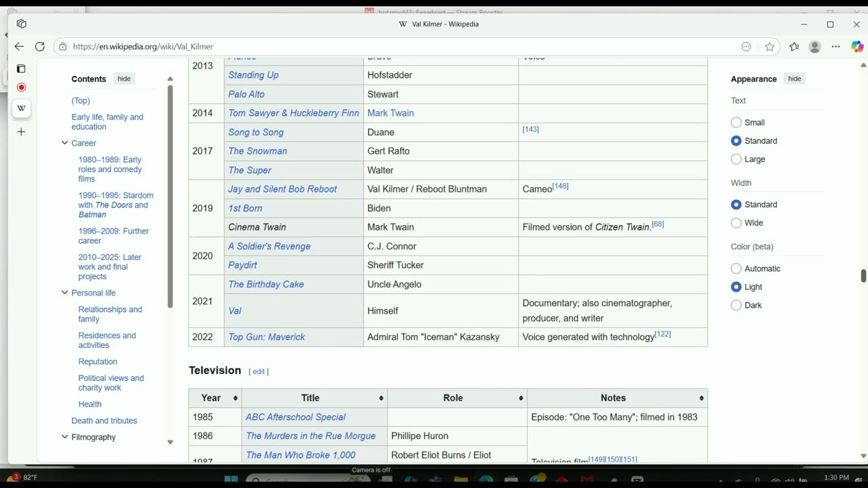Select the red record icon tab in sidebar

(21, 87)
